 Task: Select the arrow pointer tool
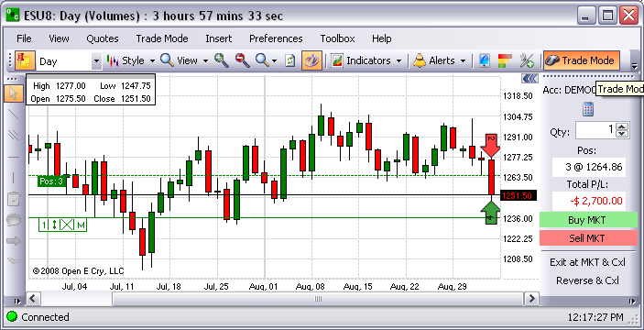pos(13,93)
